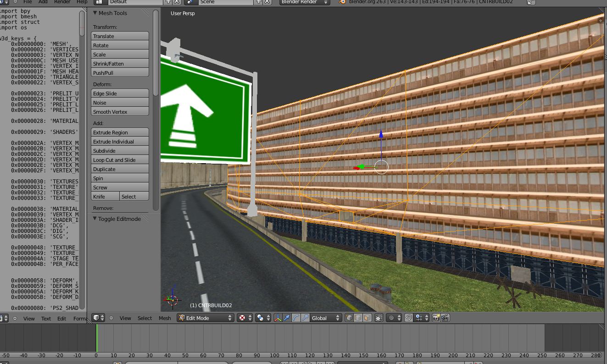
Task: Toggle snap during transform magnet
Action: 409,318
